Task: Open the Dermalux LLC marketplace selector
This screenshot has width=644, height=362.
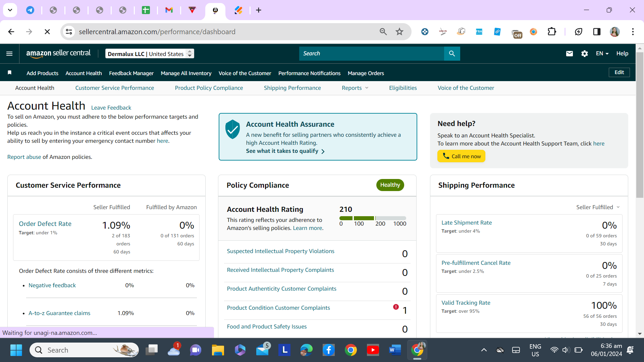Action: 150,54
